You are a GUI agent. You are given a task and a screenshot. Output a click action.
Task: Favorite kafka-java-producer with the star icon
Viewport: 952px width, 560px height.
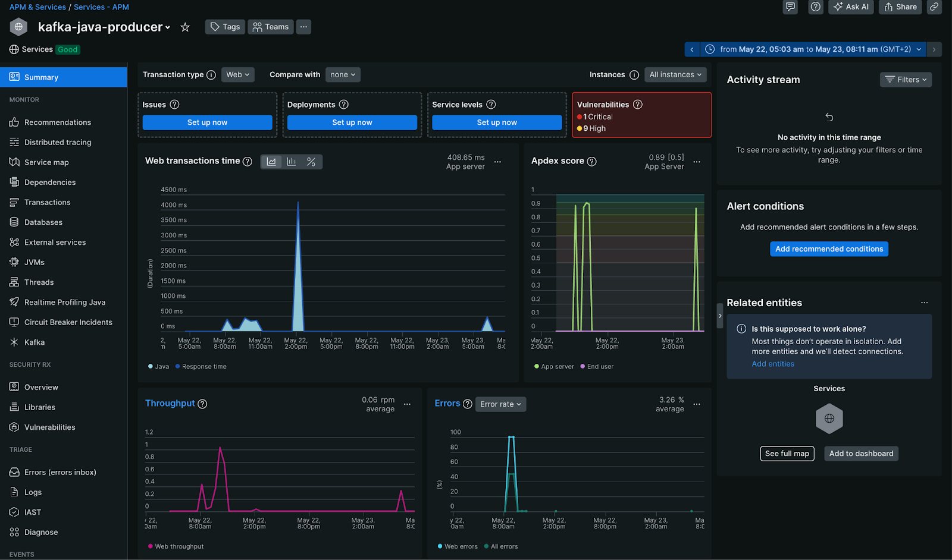tap(185, 27)
